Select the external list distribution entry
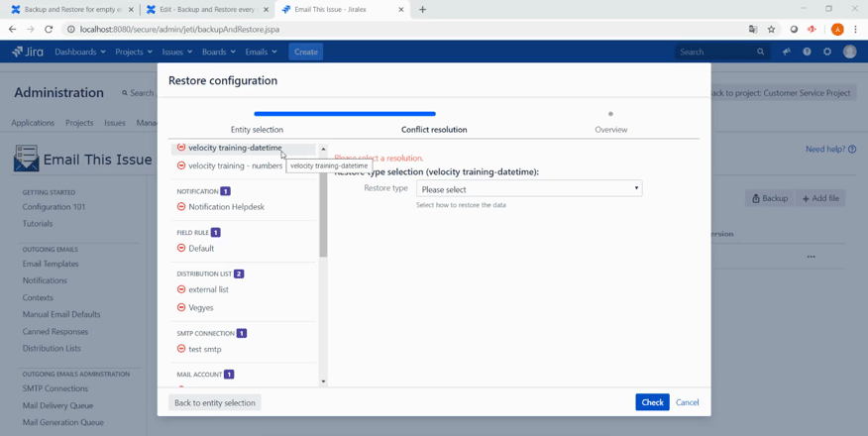Image resolution: width=868 pixels, height=436 pixels. [208, 289]
